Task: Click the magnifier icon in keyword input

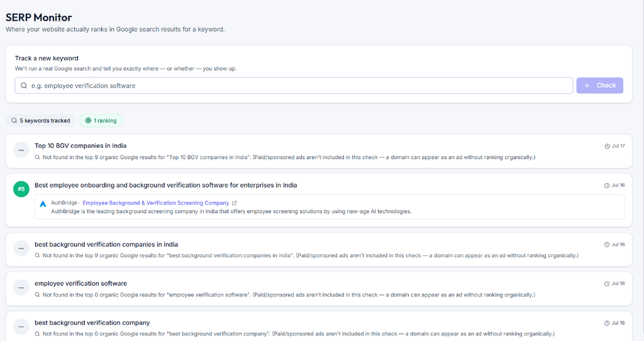Action: tap(24, 86)
